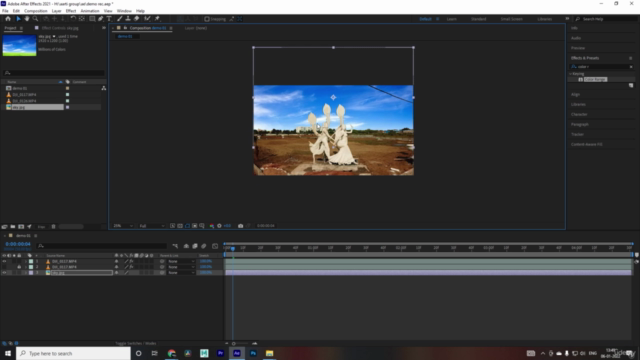Select the Puppet Pin tool
Screen dimensions: 640x360
click(x=157, y=19)
